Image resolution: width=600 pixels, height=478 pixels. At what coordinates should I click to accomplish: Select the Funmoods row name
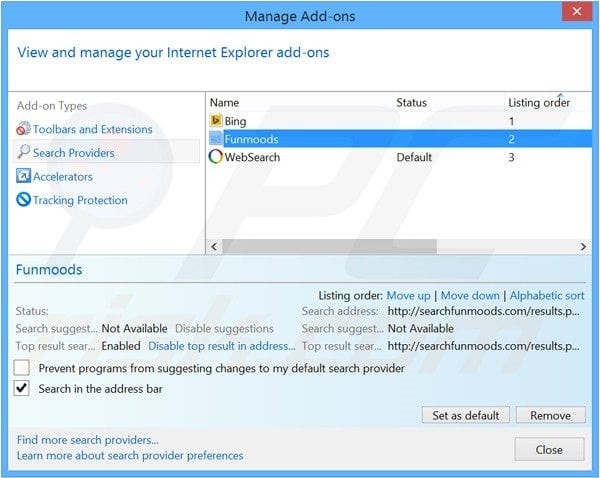251,139
